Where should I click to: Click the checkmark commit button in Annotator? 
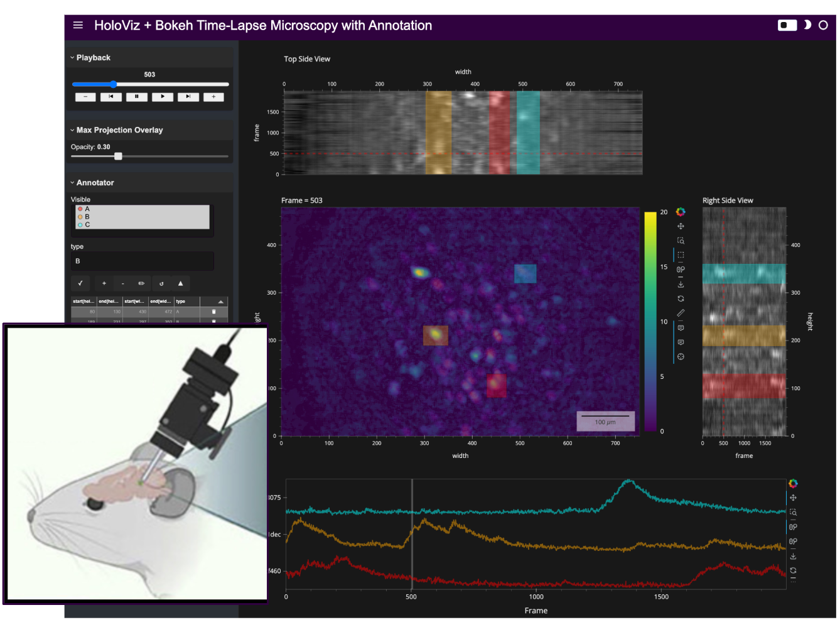80,283
